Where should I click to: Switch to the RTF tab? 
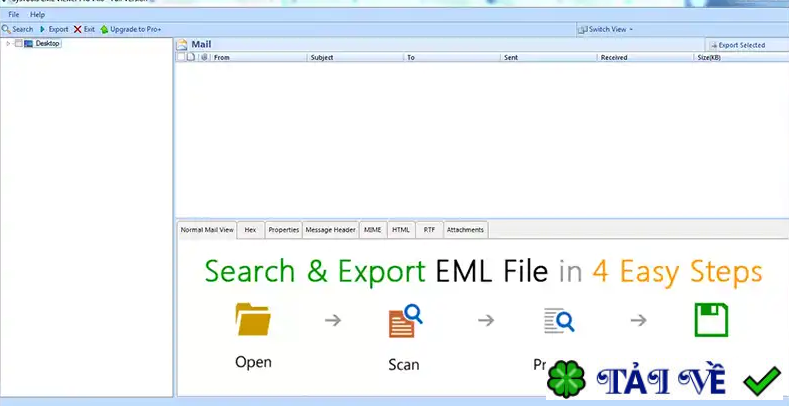pos(429,230)
